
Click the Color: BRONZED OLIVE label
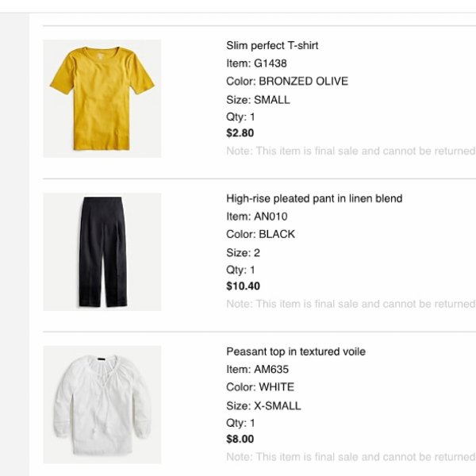287,82
